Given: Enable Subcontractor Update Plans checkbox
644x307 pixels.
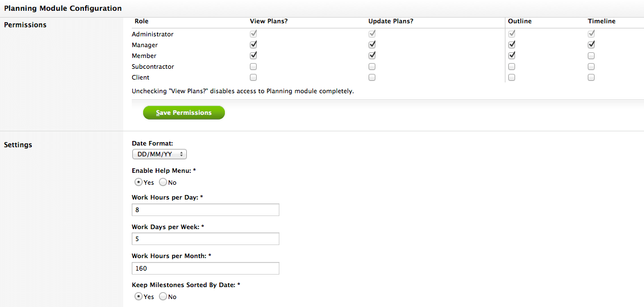Looking at the screenshot, I should click(372, 66).
